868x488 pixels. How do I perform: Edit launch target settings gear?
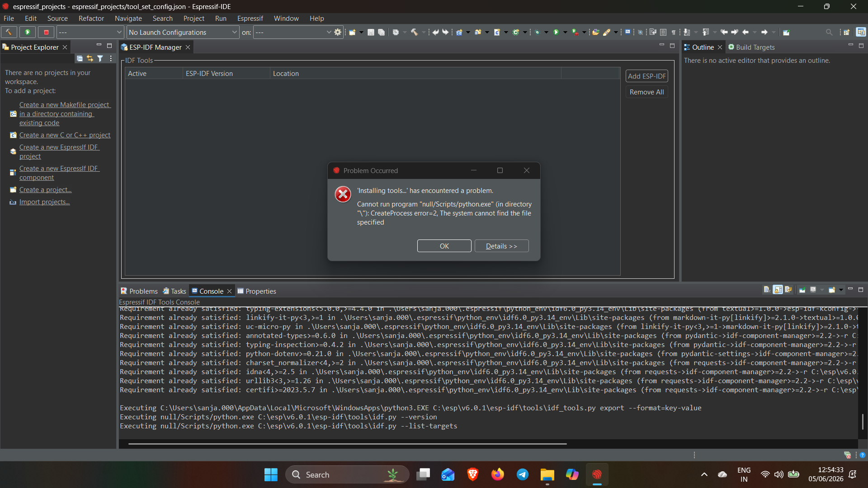coord(338,32)
